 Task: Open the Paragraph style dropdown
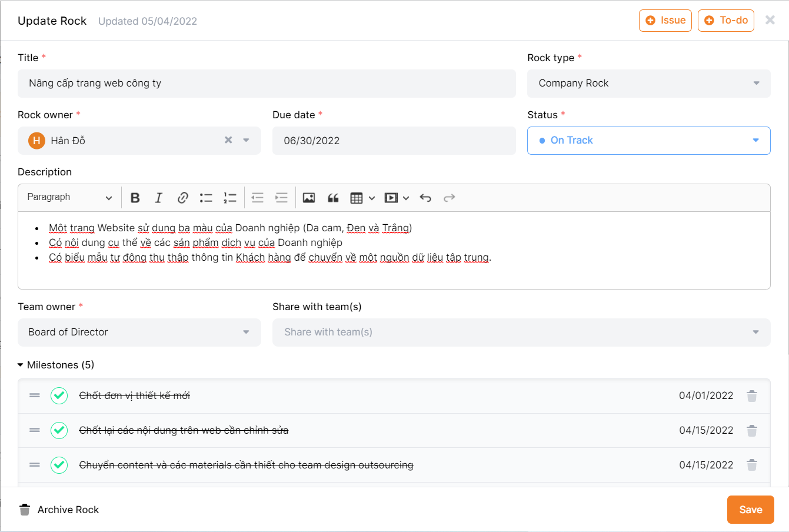[69, 197]
